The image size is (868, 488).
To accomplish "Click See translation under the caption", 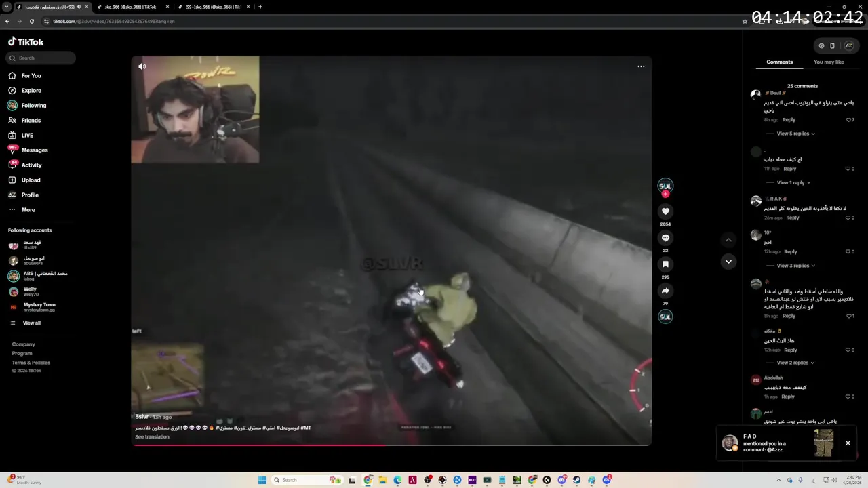I will (x=152, y=437).
